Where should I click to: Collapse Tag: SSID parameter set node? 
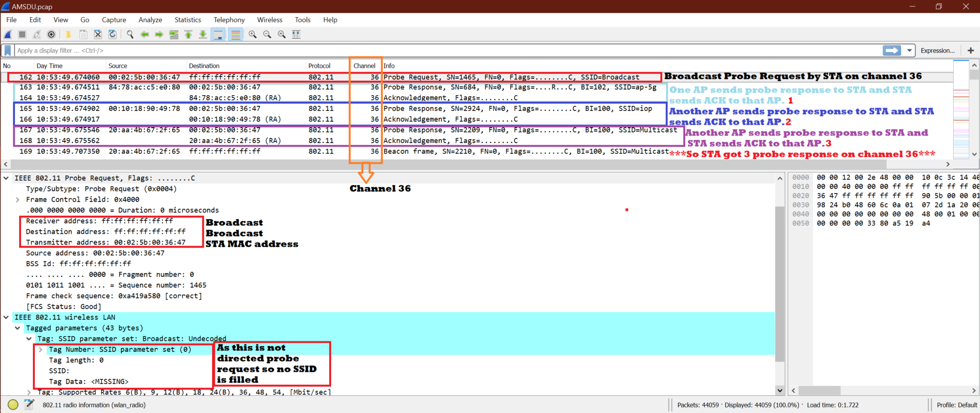29,339
